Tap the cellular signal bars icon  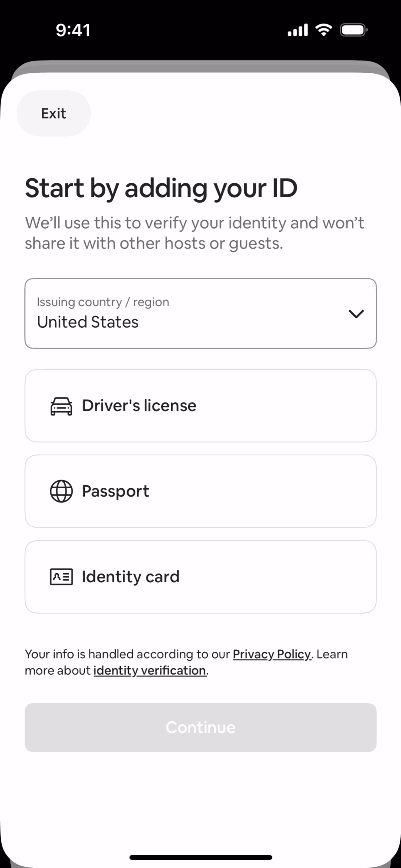[298, 30]
